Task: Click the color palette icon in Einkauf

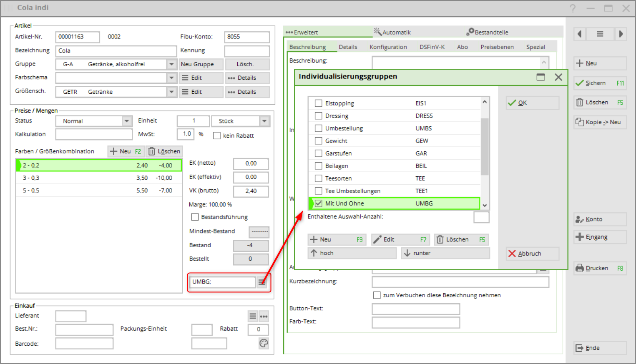Action: point(264,343)
